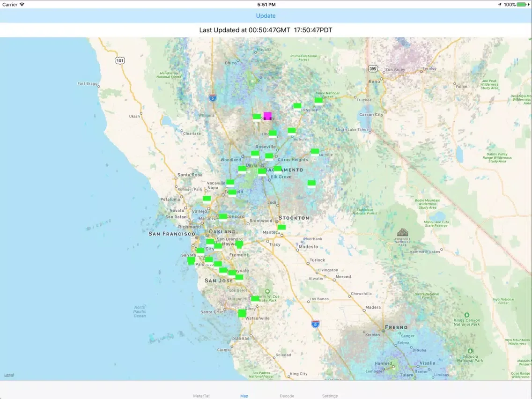
Task: Tap the Modesto city label
Action: click(x=309, y=247)
